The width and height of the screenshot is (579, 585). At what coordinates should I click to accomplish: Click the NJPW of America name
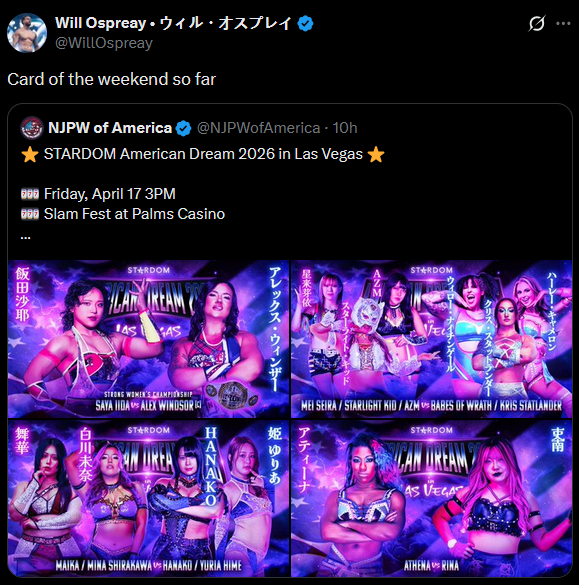coord(110,128)
